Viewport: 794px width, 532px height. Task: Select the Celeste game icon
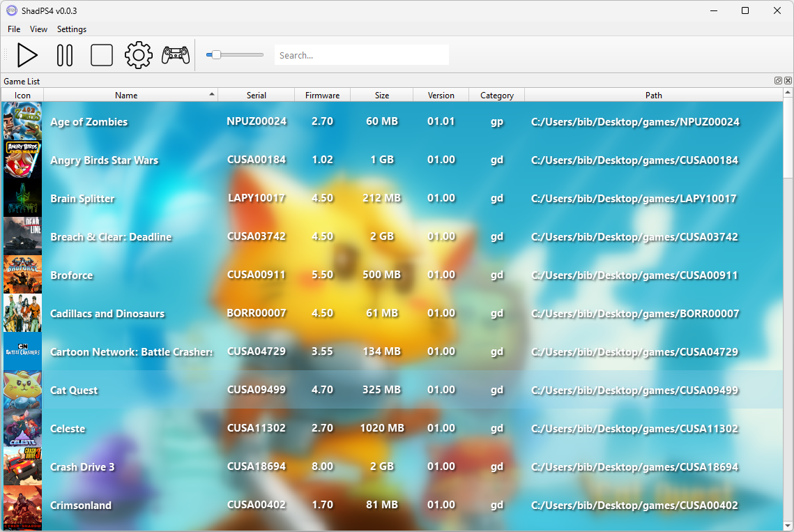[x=23, y=429]
